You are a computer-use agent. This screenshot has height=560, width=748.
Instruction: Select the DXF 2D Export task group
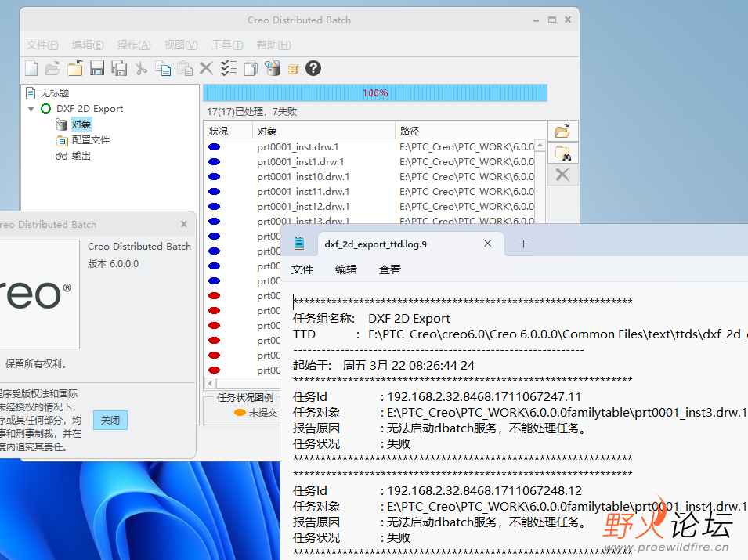[90, 109]
